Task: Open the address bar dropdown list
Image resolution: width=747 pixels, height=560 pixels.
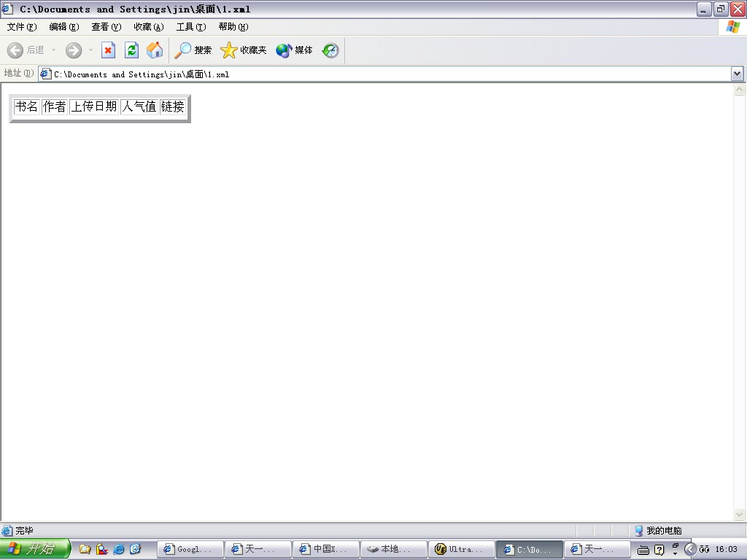Action: click(737, 74)
